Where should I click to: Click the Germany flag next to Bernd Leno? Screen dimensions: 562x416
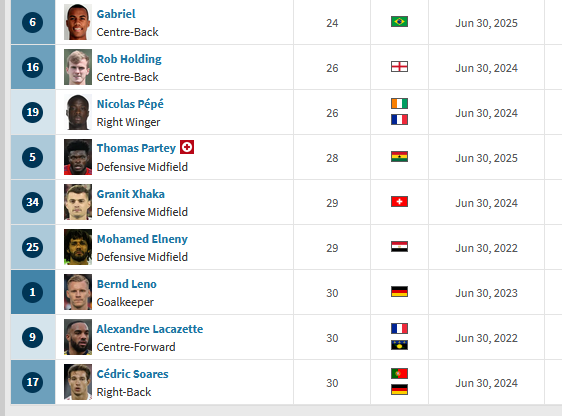[x=399, y=292]
